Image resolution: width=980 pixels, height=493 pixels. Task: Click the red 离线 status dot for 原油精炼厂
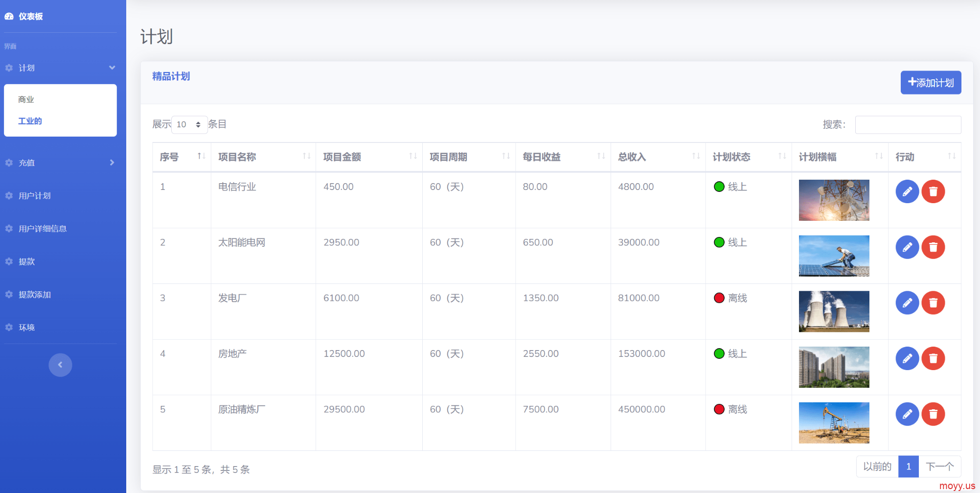tap(719, 409)
